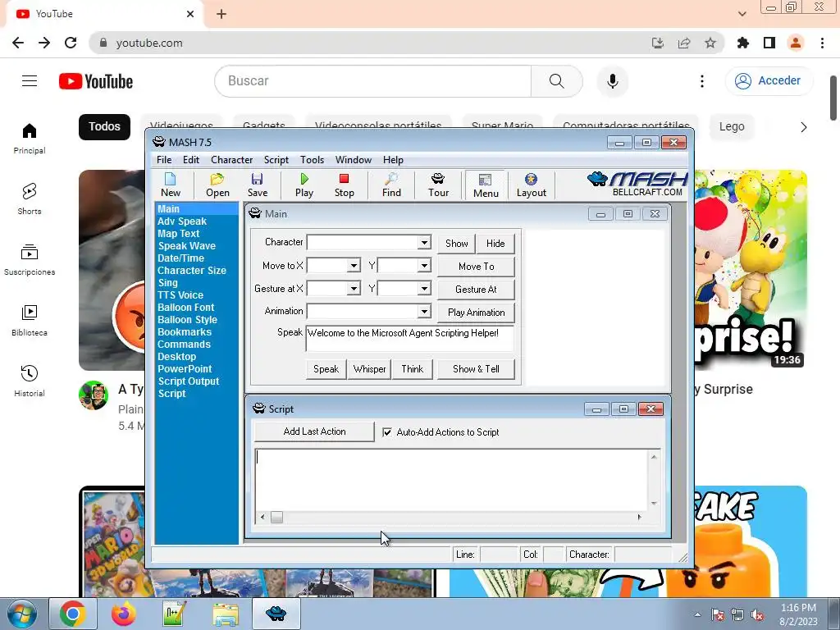
Task: Open the Character menu in MASH
Action: click(231, 160)
